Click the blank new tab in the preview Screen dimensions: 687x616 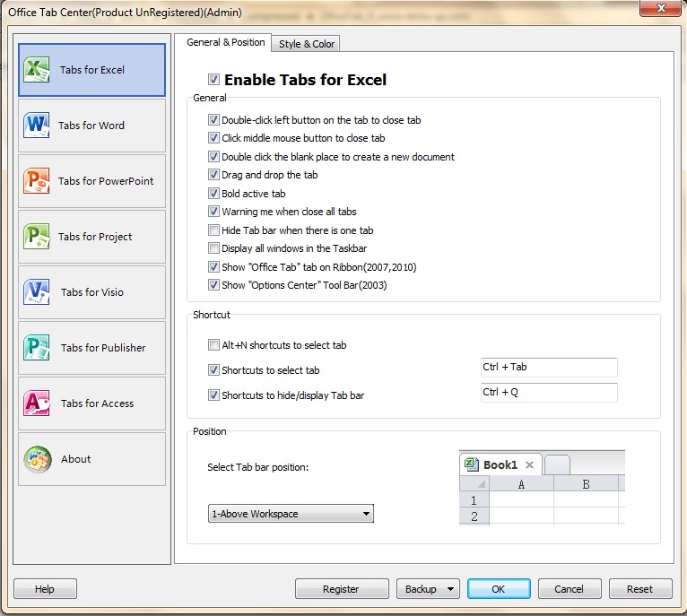557,465
